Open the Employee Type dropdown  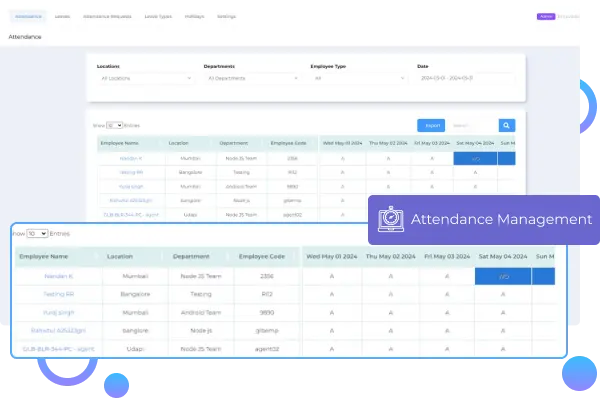pyautogui.click(x=359, y=78)
